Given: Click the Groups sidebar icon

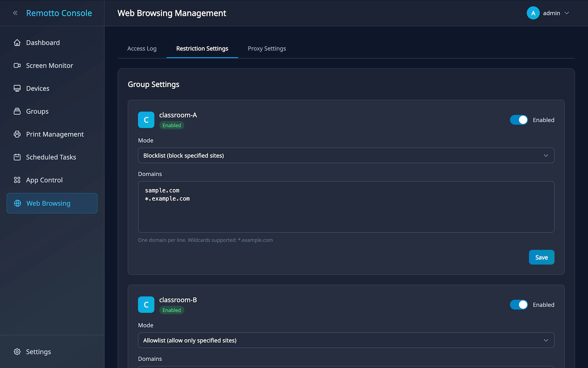Looking at the screenshot, I should tap(17, 111).
